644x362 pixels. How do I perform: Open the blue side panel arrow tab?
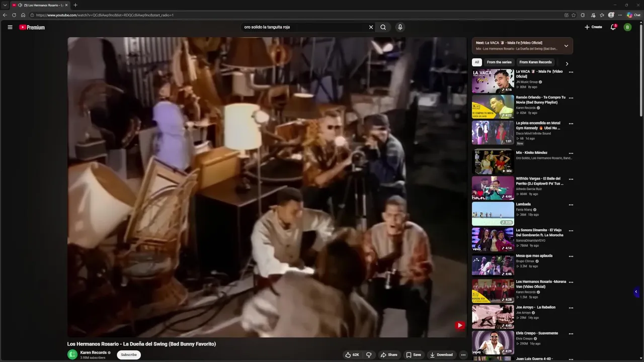(636, 292)
